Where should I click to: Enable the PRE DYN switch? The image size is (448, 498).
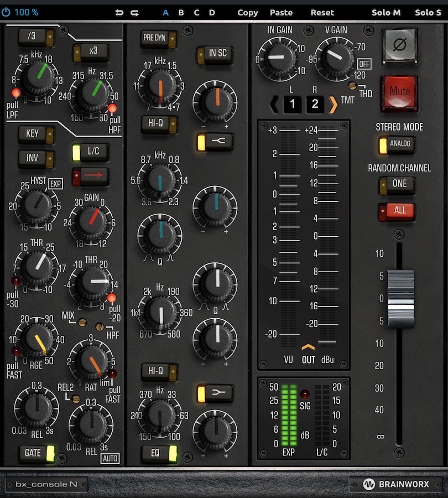[159, 39]
